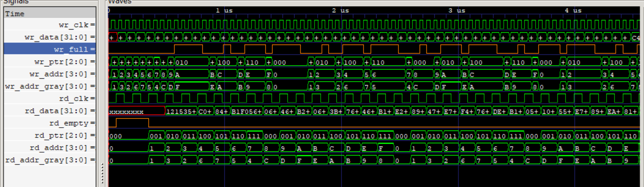Screen dimensions: 644x187
Task: Click the 1 us mark on the time ruler
Action: pos(224,11)
